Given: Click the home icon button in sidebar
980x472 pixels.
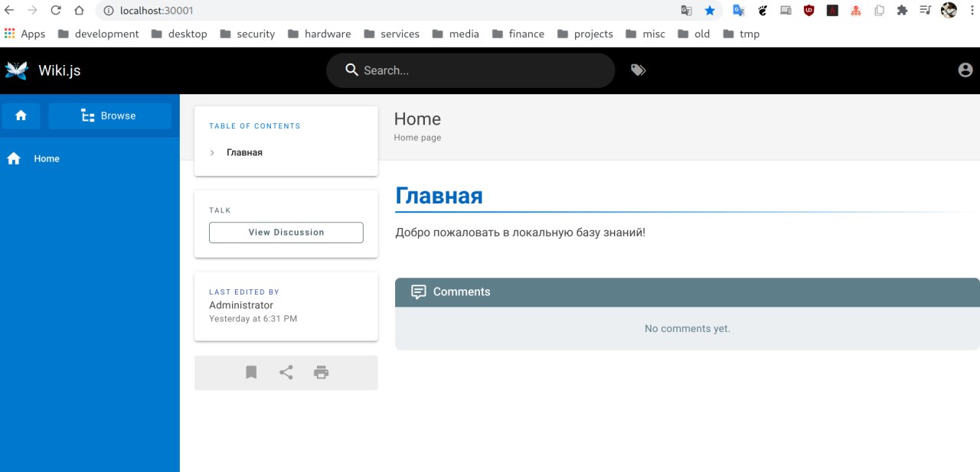Looking at the screenshot, I should point(21,116).
